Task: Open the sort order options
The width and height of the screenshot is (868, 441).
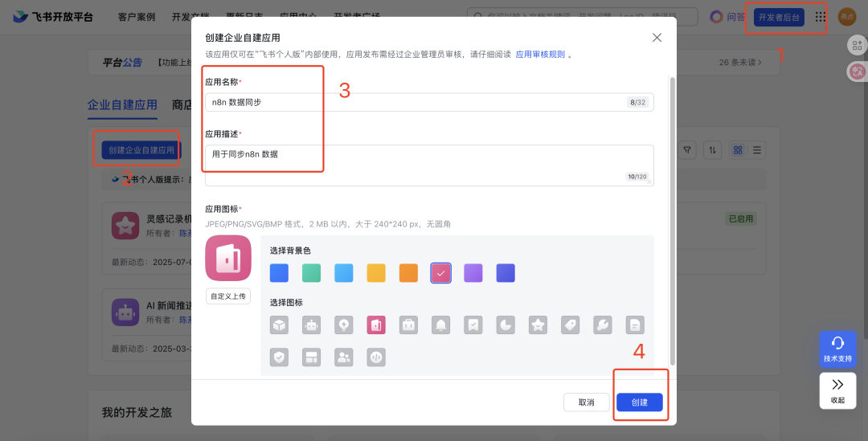Action: tap(713, 149)
